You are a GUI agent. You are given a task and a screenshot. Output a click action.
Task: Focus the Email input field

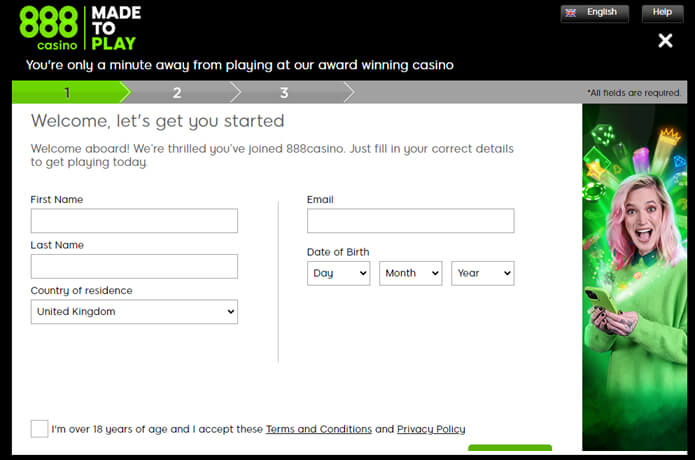(410, 221)
